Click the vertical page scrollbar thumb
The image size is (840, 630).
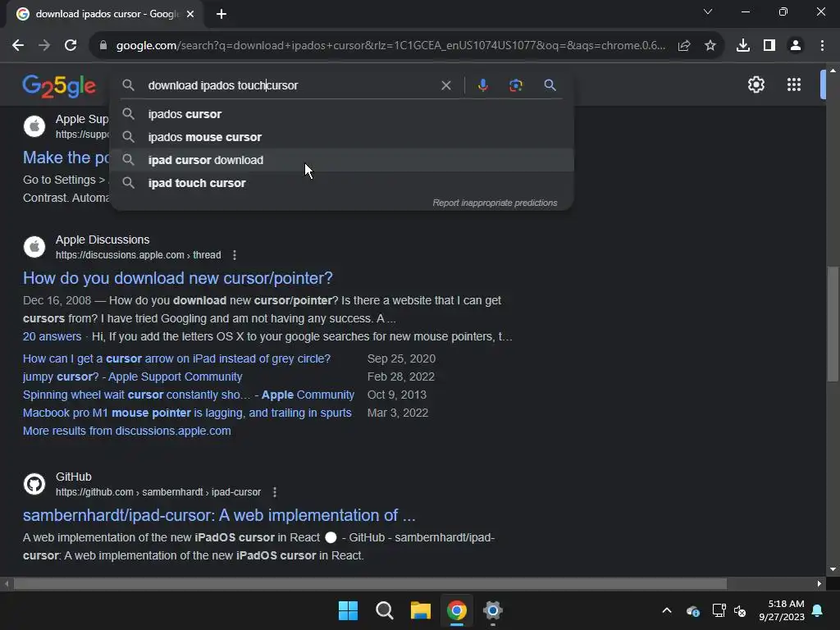pos(833,324)
